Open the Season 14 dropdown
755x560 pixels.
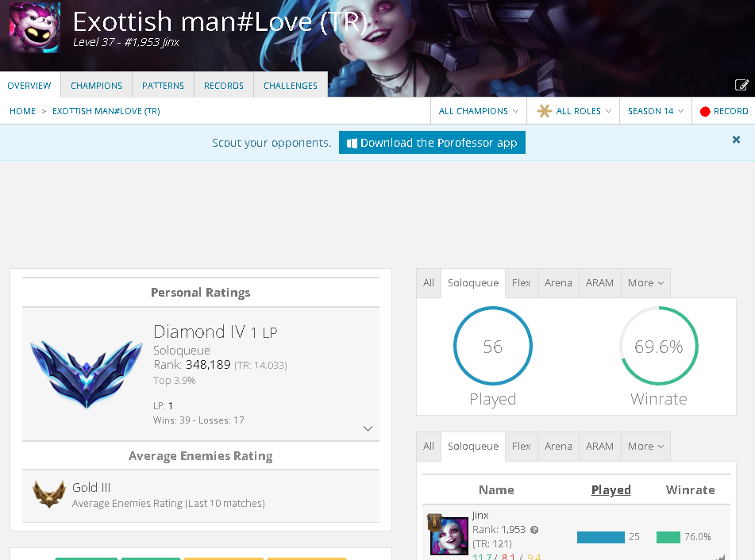tap(655, 111)
